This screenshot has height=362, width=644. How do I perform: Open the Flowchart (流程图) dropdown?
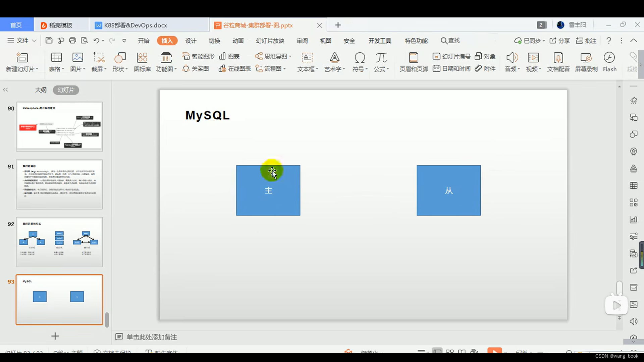tap(270, 69)
